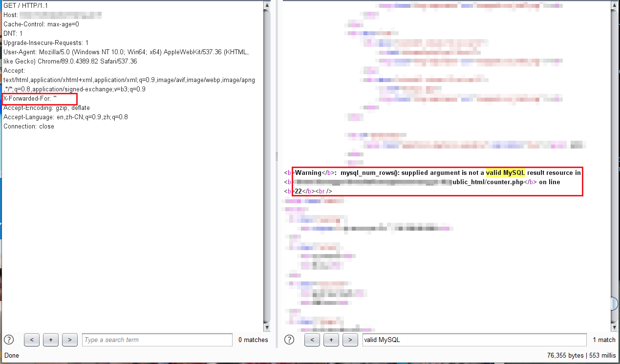The image size is (620, 364).
Task: Click the 'Accept-Encoding: gzip, deflate' header
Action: click(x=46, y=107)
